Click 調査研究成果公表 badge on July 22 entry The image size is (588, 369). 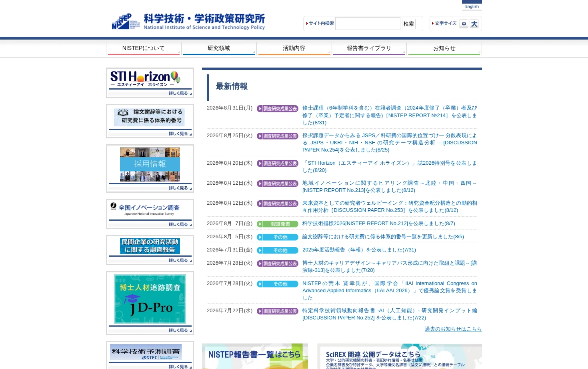click(x=278, y=311)
